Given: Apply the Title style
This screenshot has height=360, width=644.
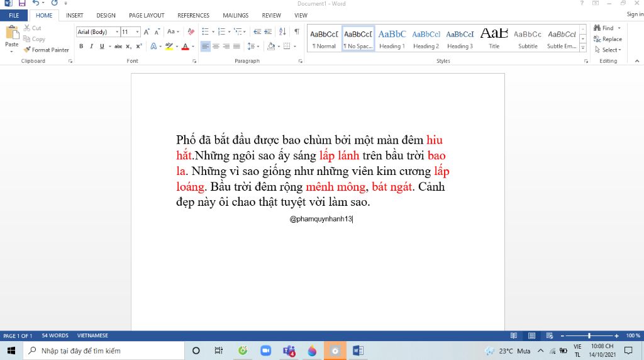Looking at the screenshot, I should [x=494, y=39].
